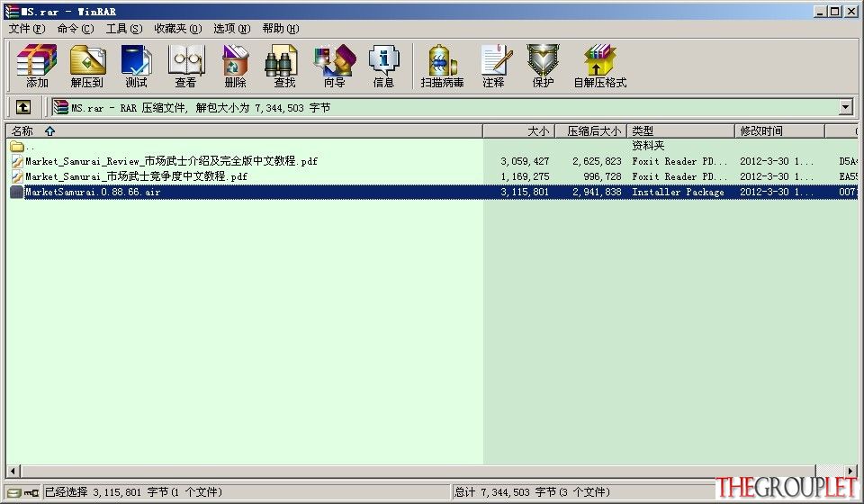Click the 'Installer Package' type cell
This screenshot has height=504, width=864.
tap(678, 193)
